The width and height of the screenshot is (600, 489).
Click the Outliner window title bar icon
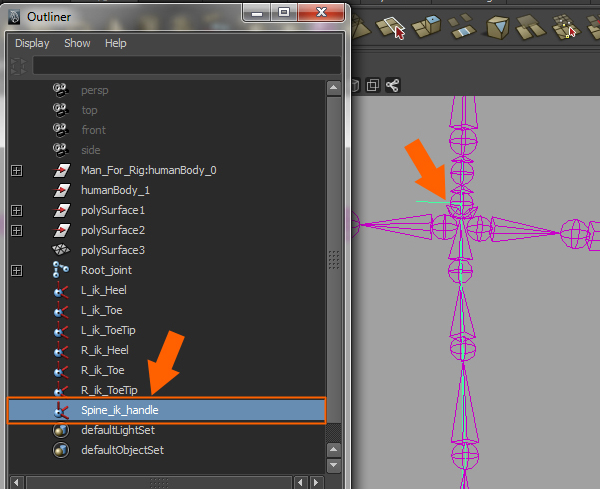(x=14, y=17)
